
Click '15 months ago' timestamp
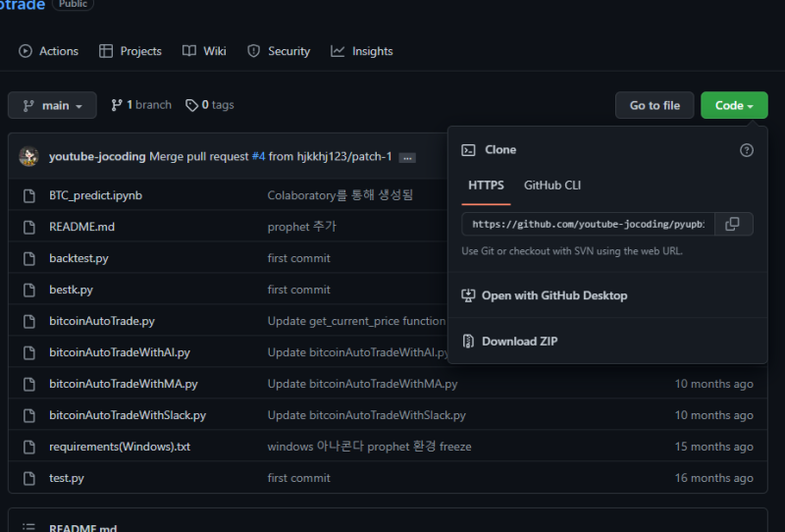(x=714, y=447)
